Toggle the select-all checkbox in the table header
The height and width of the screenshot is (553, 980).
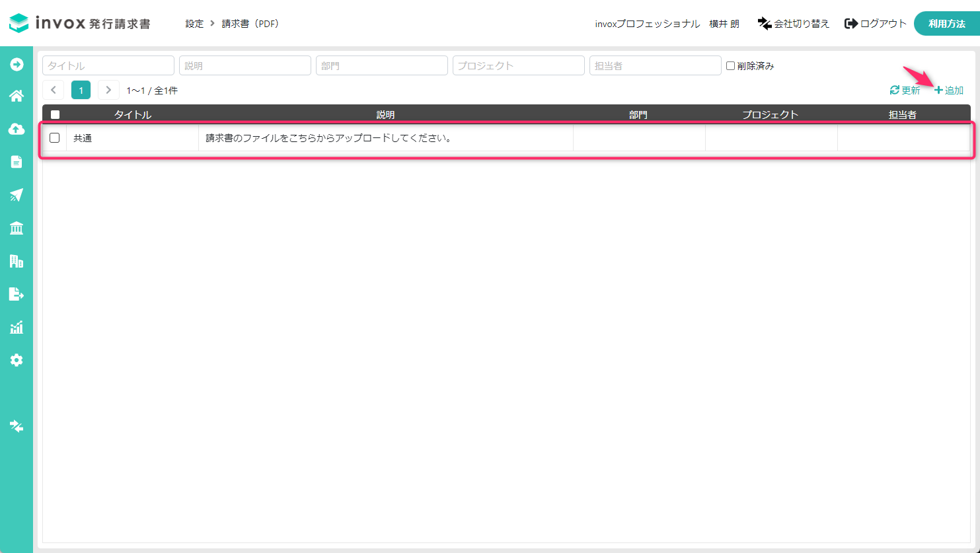[x=55, y=114]
